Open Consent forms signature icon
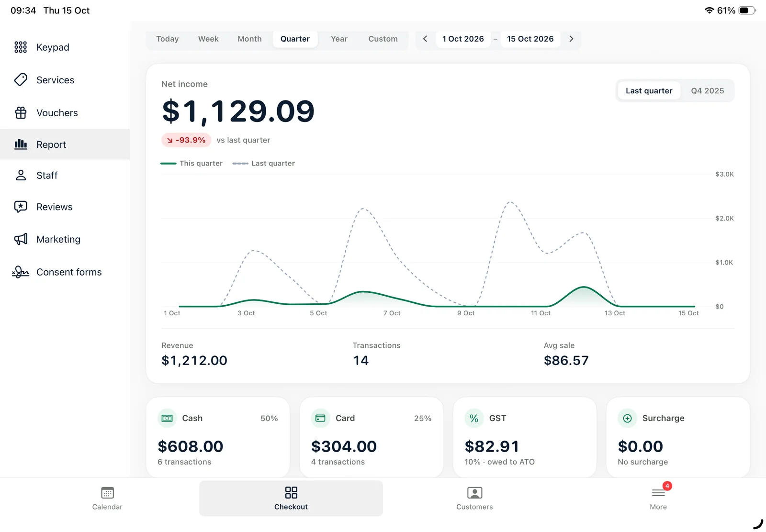This screenshot has height=532, width=766. pos(21,272)
